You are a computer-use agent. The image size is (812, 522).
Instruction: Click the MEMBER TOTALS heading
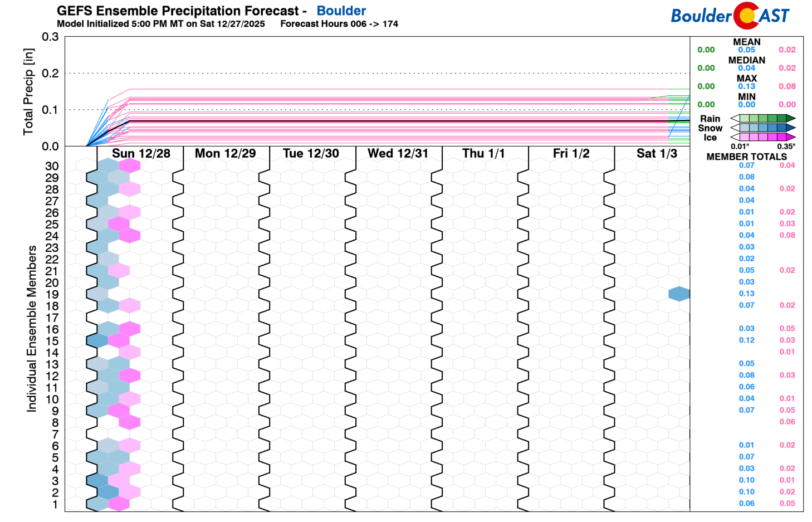pos(746,157)
